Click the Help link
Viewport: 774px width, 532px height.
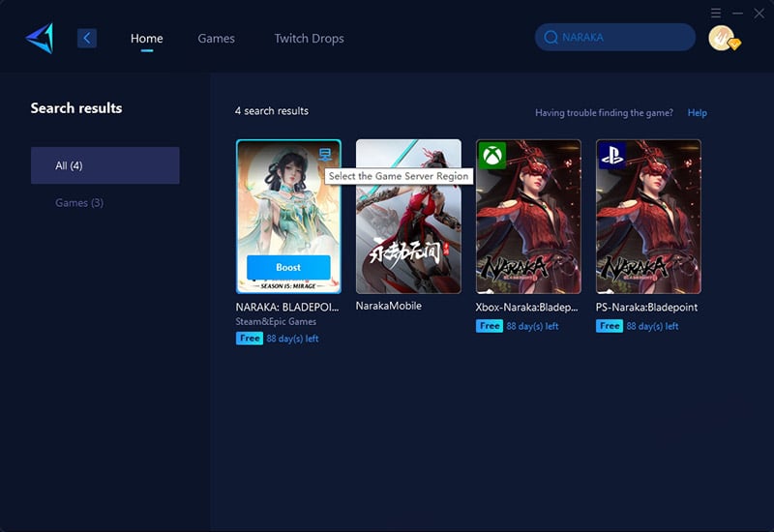[697, 113]
